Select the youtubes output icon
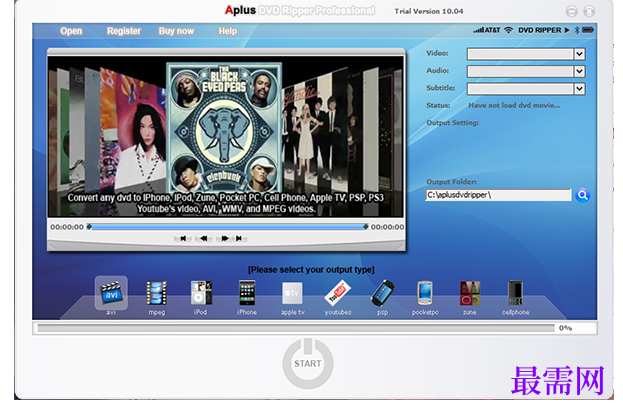 pos(337,293)
